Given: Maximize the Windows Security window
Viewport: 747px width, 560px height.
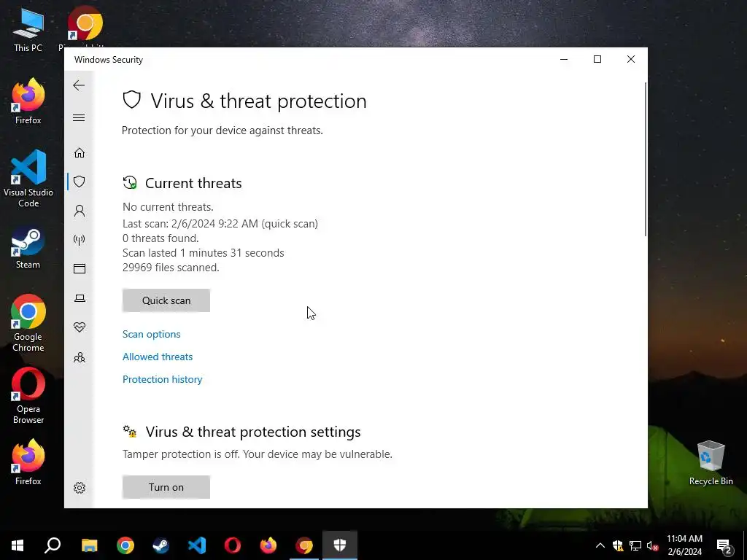Looking at the screenshot, I should pyautogui.click(x=597, y=59).
